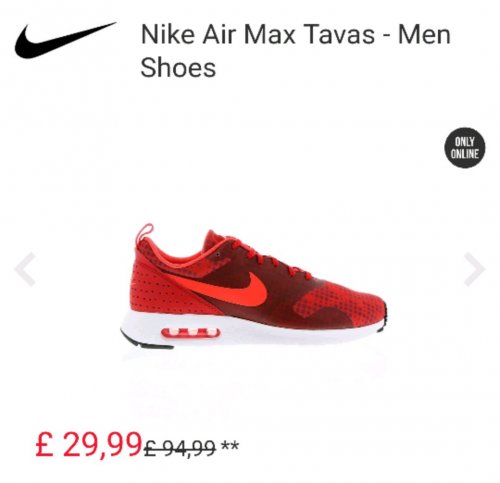Click the heel pull tab of shoe
Viewport: 500px width, 483px height.
pyautogui.click(x=144, y=233)
